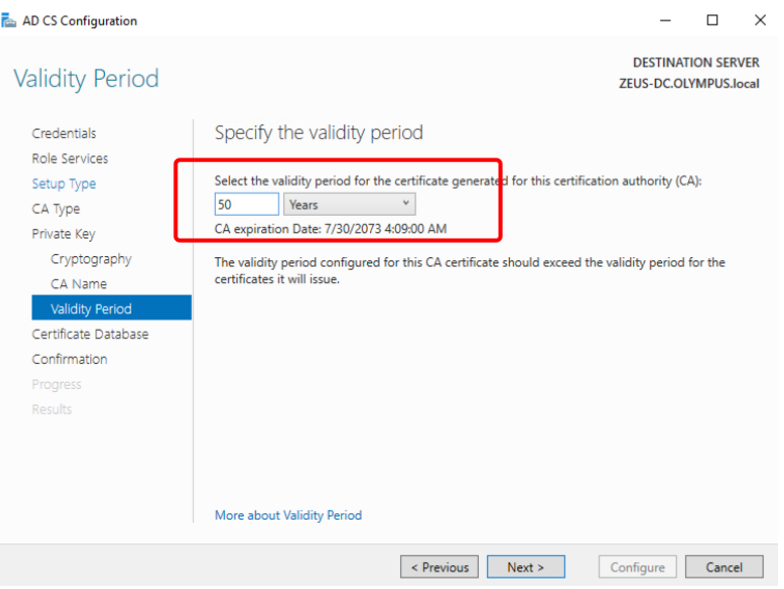784x589 pixels.
Task: Open the Cryptography sub-step
Action: (91, 259)
